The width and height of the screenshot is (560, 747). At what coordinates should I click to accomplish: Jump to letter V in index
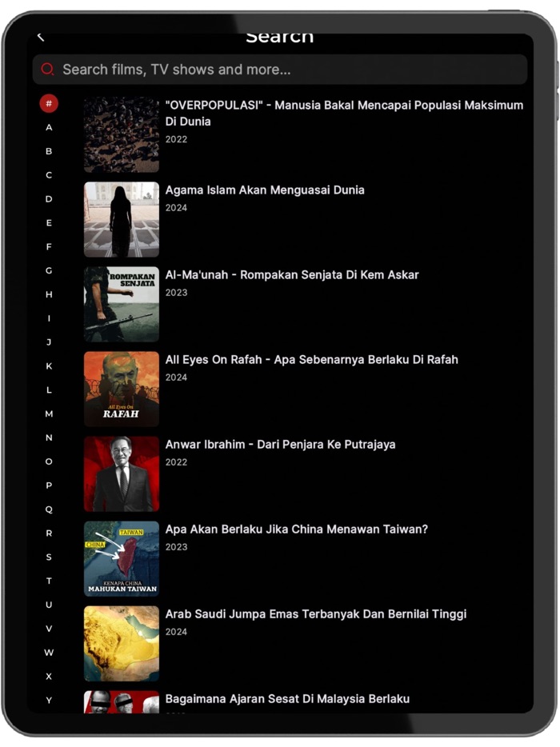point(49,629)
